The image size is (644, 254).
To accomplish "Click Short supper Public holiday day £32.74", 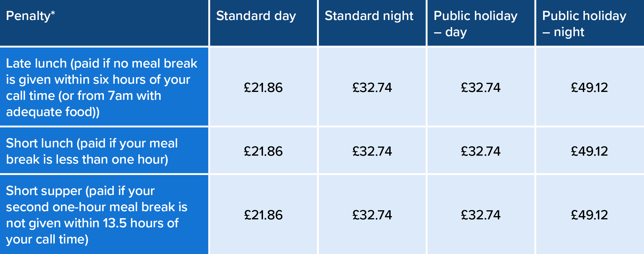I will (x=481, y=215).
